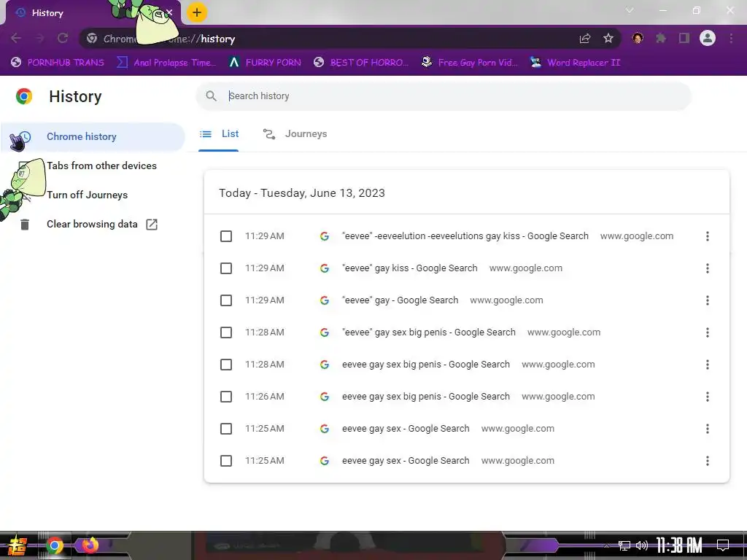This screenshot has width=747, height=560.
Task: Open the Extensions puzzle icon
Action: click(x=661, y=38)
